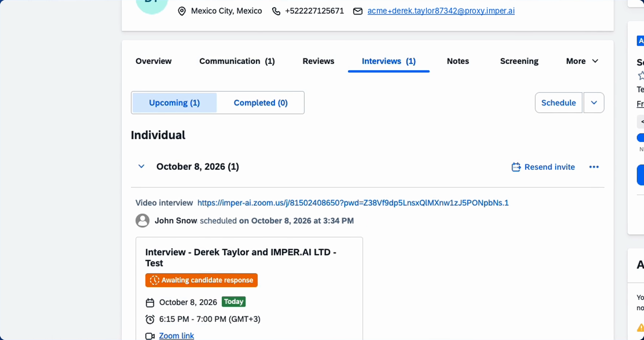Open the Screening tab
This screenshot has width=644, height=340.
coord(519,61)
